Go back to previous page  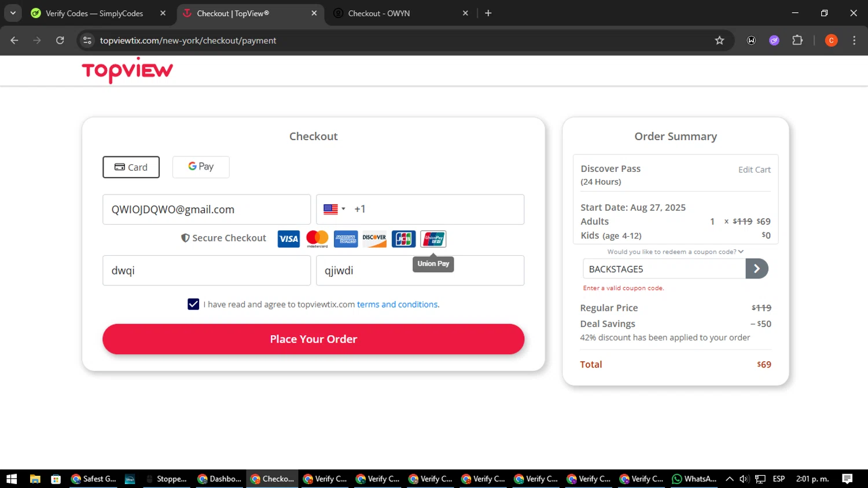[x=14, y=41]
